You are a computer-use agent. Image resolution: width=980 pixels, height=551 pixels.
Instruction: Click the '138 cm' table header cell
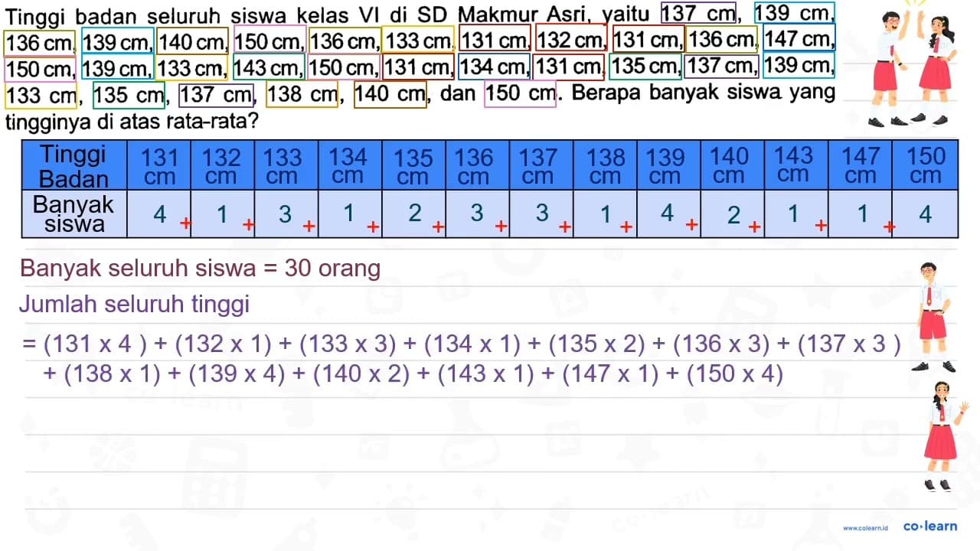(606, 166)
